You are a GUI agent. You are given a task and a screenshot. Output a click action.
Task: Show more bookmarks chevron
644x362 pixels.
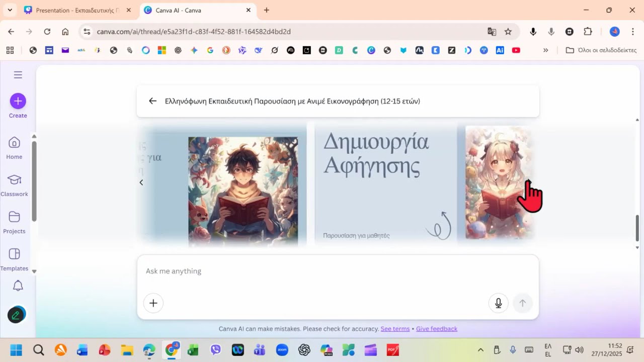[545, 50]
